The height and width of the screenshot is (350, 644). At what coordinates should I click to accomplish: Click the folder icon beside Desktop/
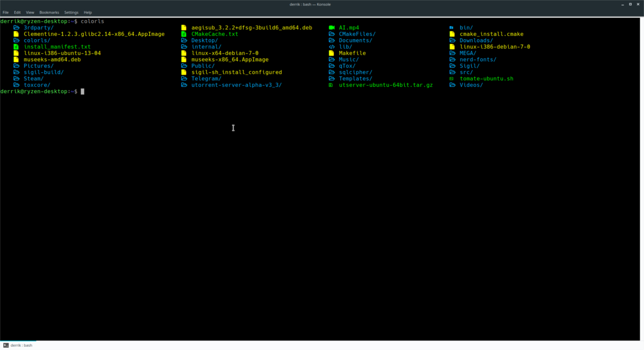(x=184, y=40)
